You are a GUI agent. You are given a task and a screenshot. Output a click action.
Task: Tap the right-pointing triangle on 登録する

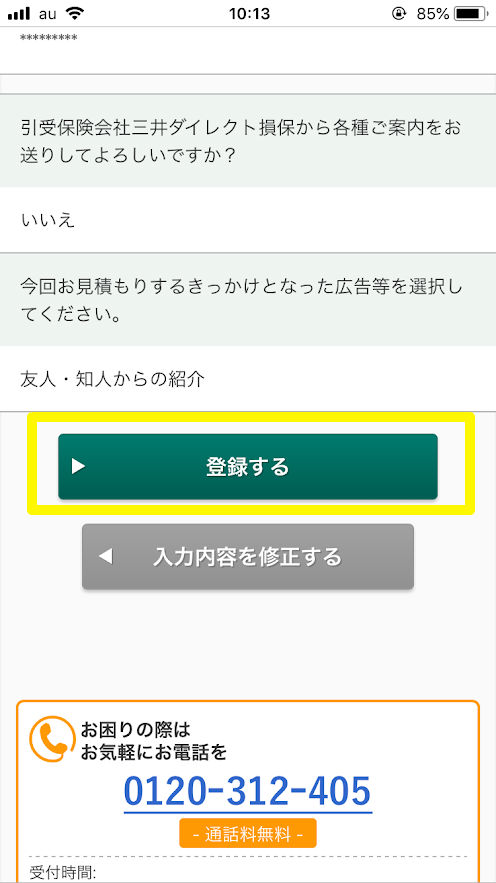point(78,466)
